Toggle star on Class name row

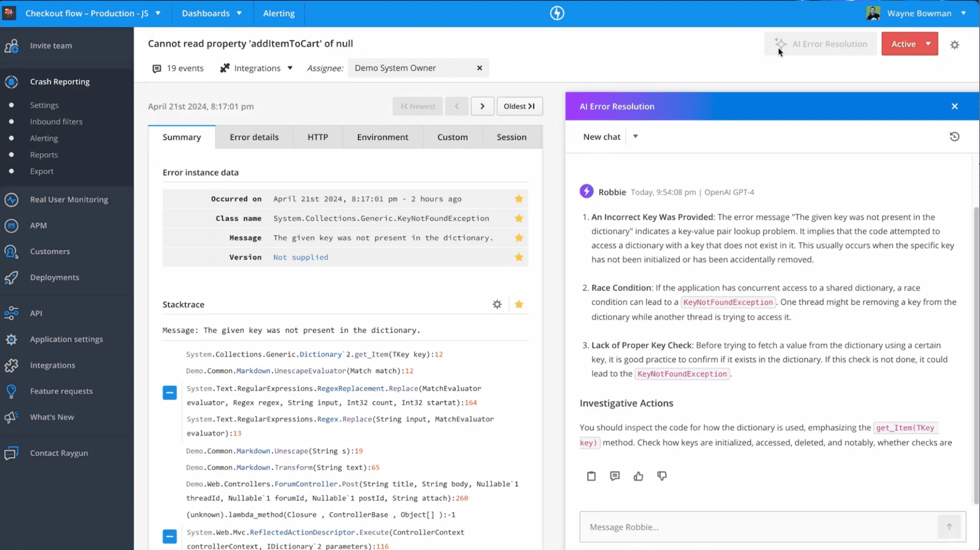click(x=519, y=218)
